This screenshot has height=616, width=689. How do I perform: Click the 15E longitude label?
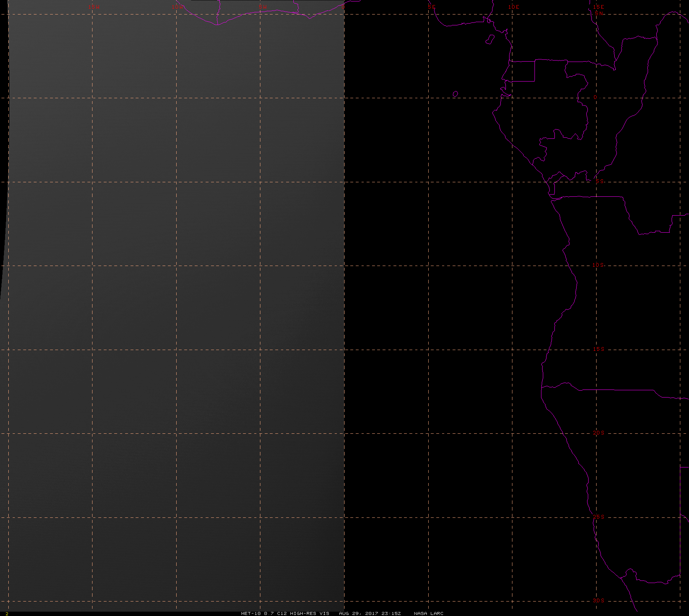(x=599, y=7)
